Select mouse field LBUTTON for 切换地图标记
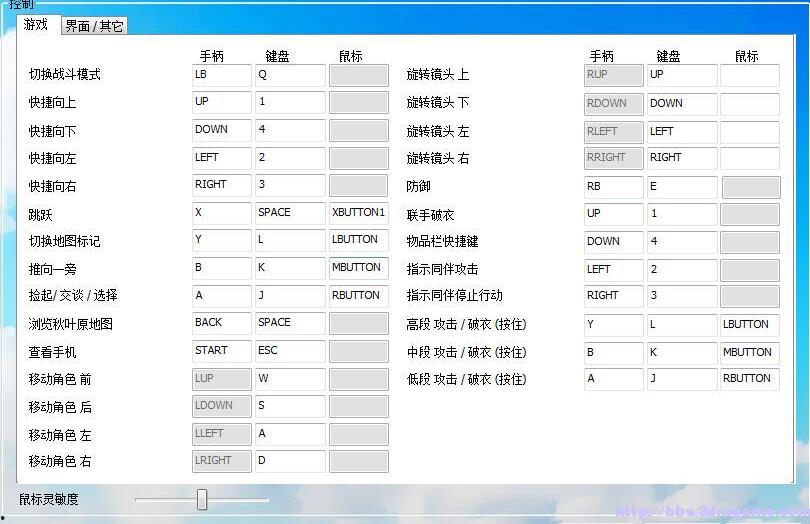Viewport: 810px width, 524px height. tap(359, 240)
